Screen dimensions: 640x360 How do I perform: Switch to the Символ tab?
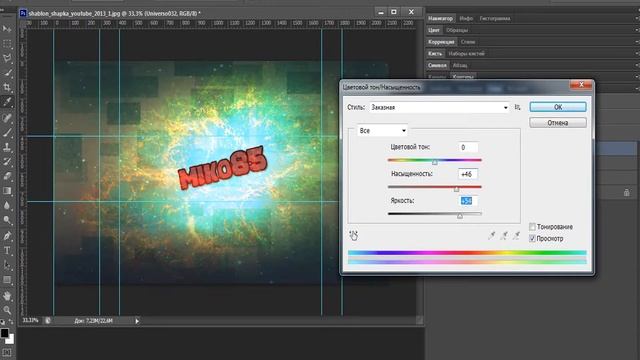437,65
